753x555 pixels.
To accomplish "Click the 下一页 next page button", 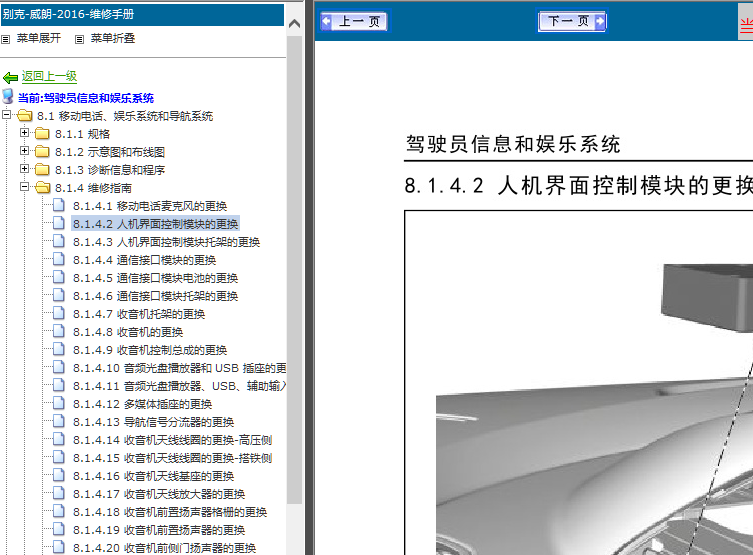I will (x=572, y=21).
